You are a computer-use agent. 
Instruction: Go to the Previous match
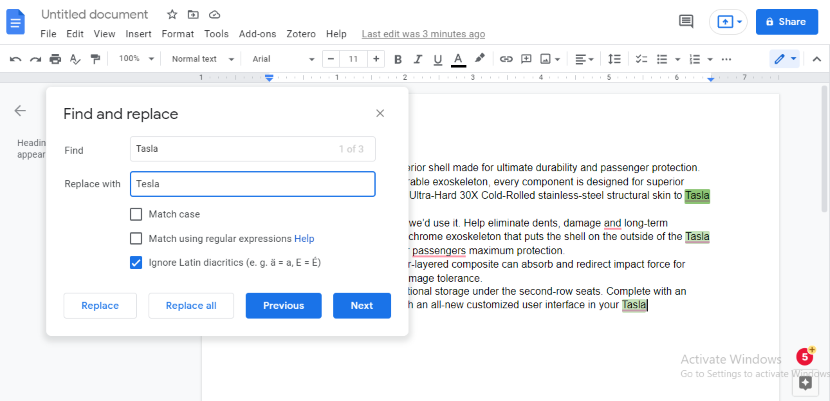click(x=284, y=306)
